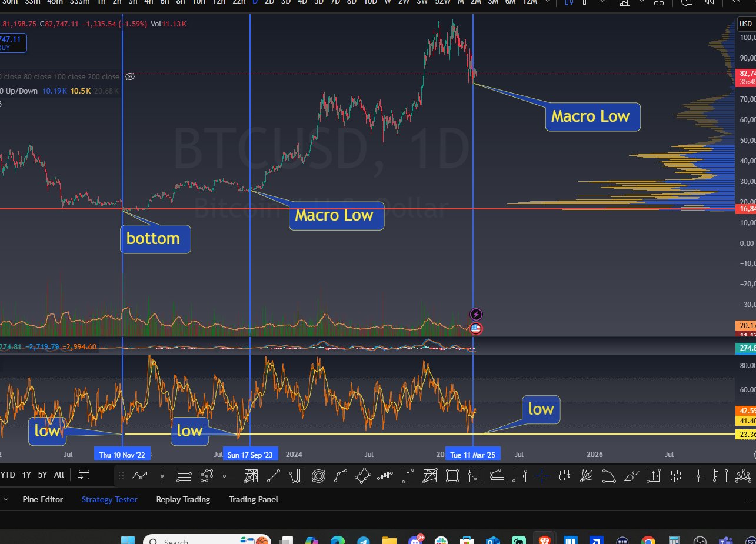Select the stacked horizontal lines Fib tool
The image size is (756, 544).
click(184, 476)
